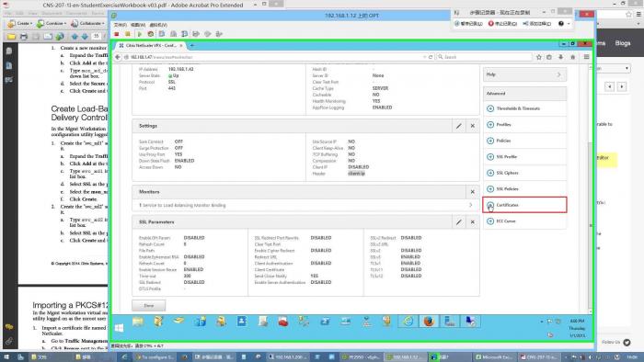Open the Acrobat attachments paperclip icon

8,341
